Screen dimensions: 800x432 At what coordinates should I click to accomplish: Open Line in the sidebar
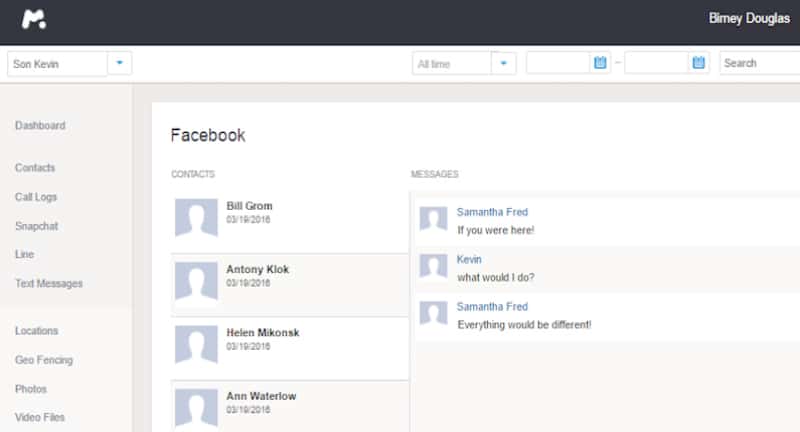(x=24, y=254)
